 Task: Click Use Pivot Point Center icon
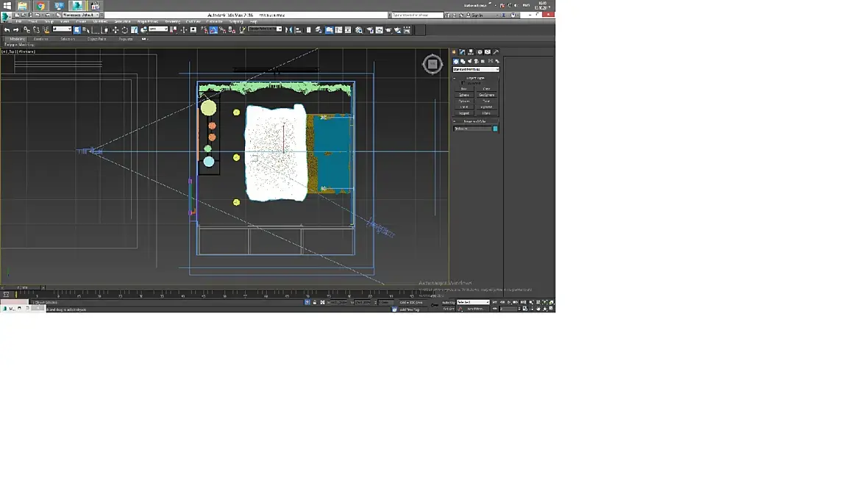[x=174, y=30]
